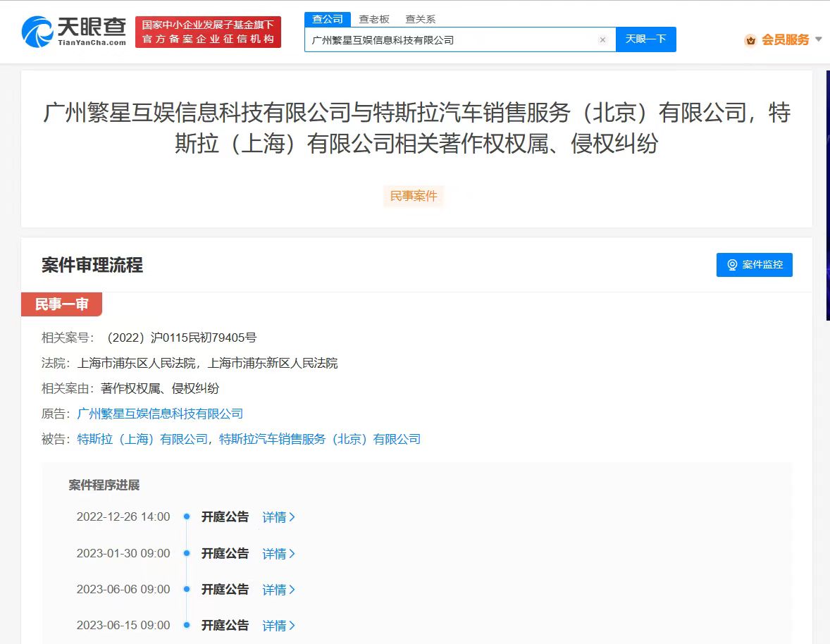Open the 会员服务 menu
The image size is (830, 644).
pos(786,39)
